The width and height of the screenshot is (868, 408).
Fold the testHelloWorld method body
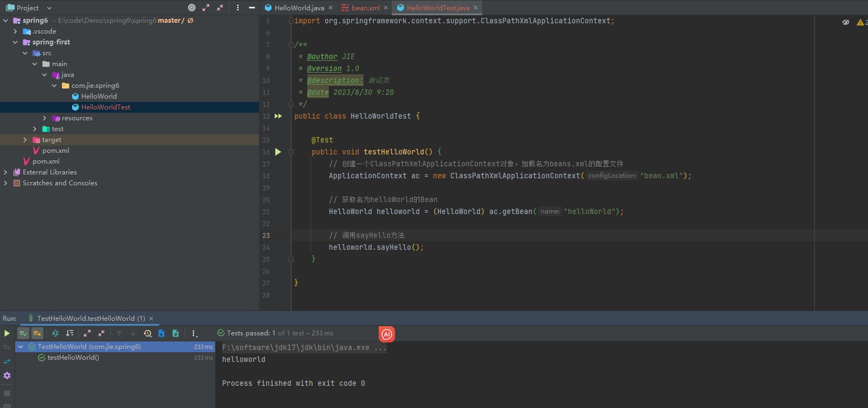(x=291, y=152)
